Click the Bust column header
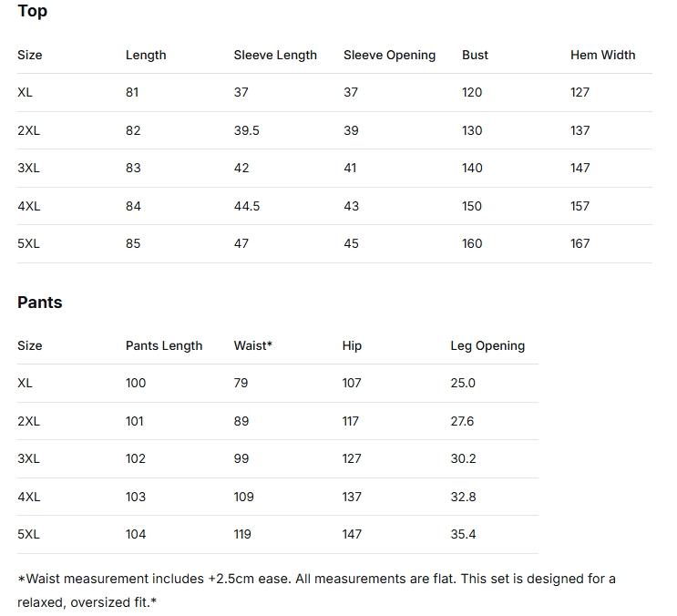The image size is (677, 616). point(475,55)
